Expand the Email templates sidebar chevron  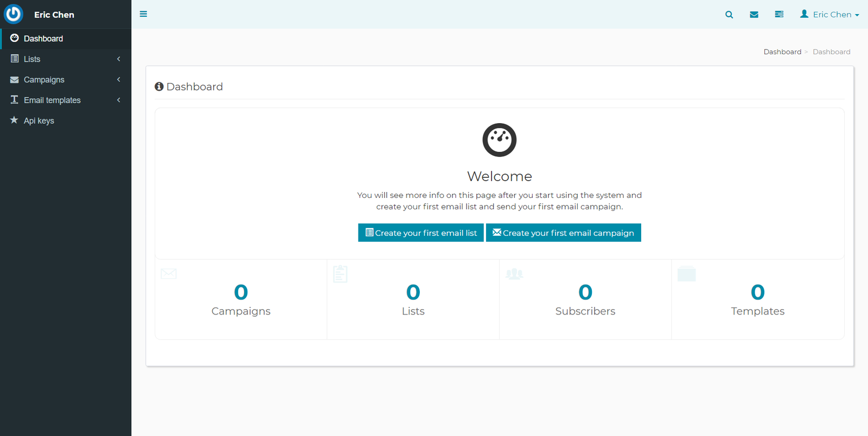pyautogui.click(x=118, y=100)
